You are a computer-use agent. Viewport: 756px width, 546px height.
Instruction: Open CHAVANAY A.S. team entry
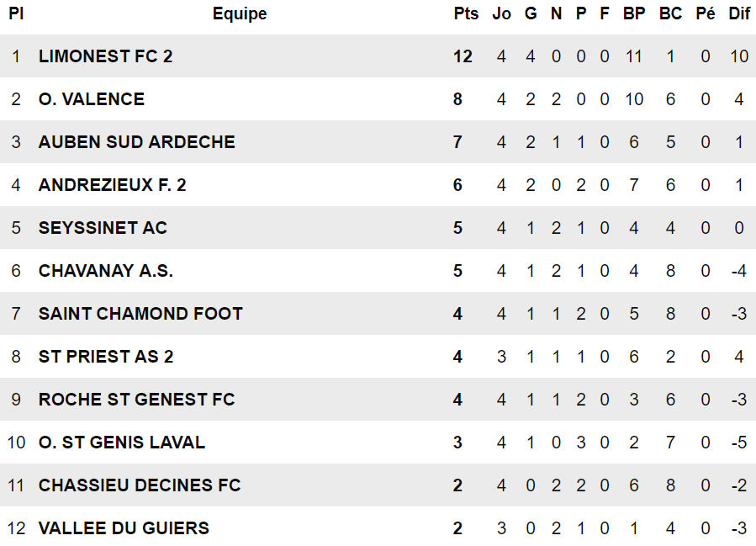click(x=106, y=271)
